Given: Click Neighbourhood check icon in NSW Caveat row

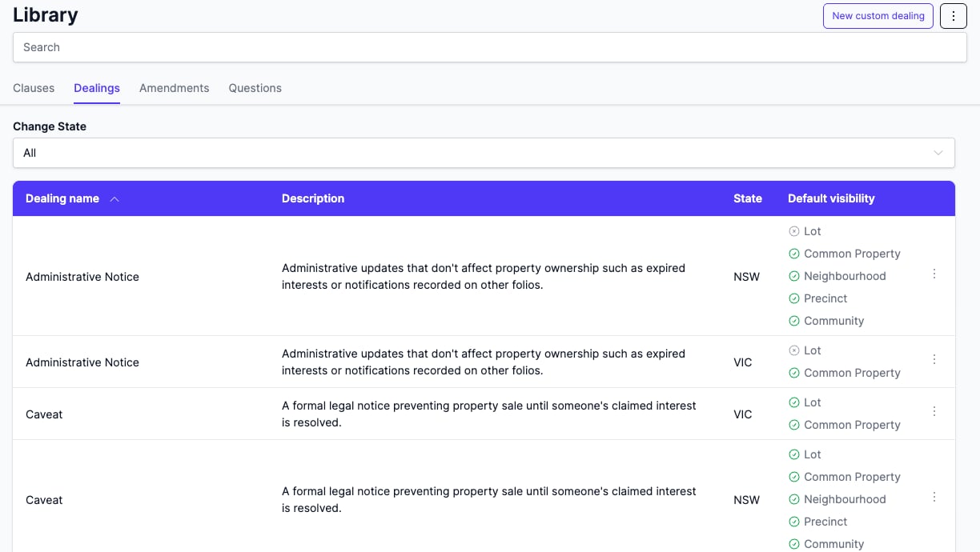Looking at the screenshot, I should point(794,499).
